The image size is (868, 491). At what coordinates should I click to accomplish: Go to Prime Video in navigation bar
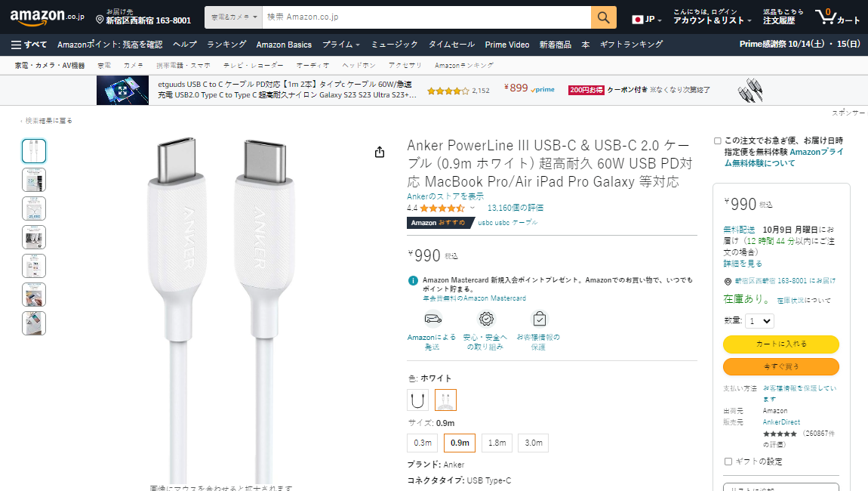point(507,45)
